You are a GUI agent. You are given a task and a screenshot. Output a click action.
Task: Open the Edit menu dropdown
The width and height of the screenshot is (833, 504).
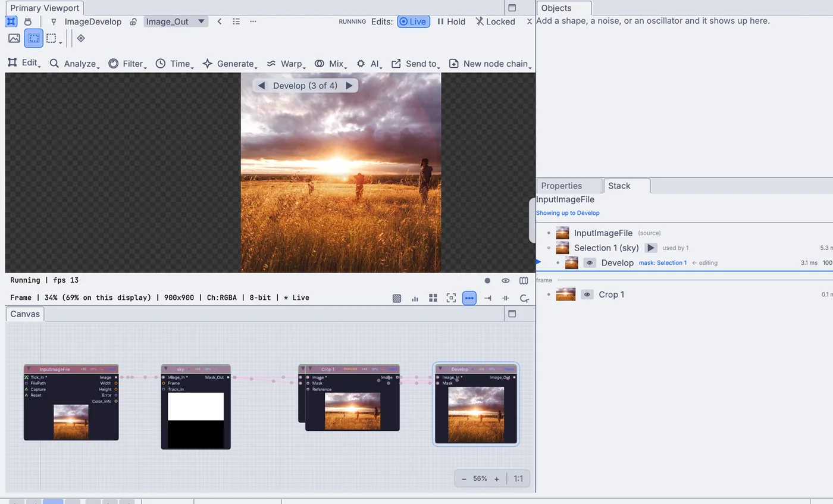pos(24,63)
